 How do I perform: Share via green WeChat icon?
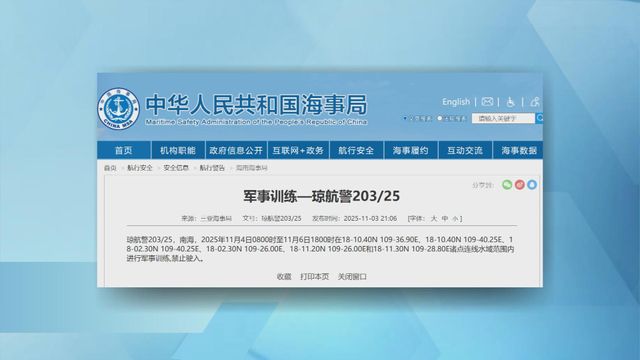click(507, 185)
